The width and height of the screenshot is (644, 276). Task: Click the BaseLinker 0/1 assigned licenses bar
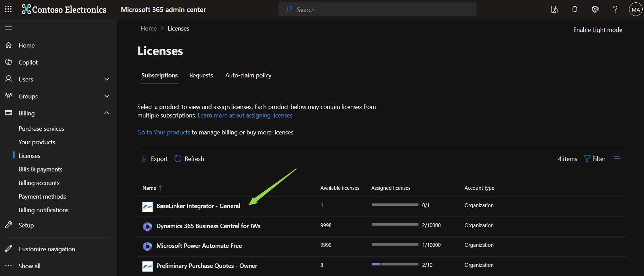[x=395, y=205]
